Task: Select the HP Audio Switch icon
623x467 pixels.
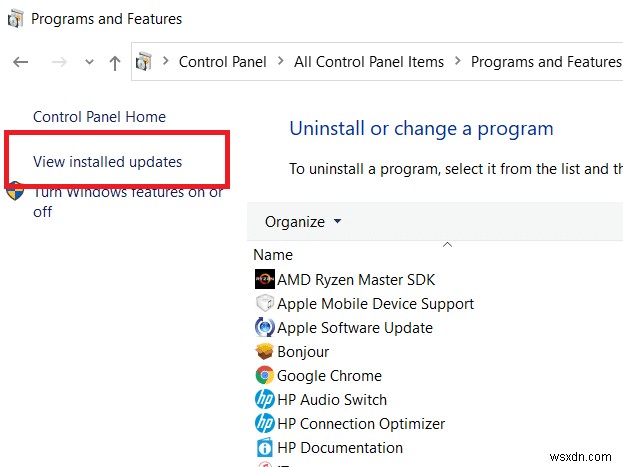Action: click(265, 399)
